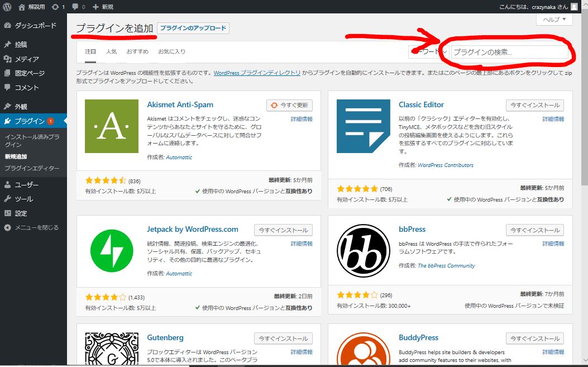Click the plus icon for 新規
588x367 pixels.
click(x=95, y=7)
